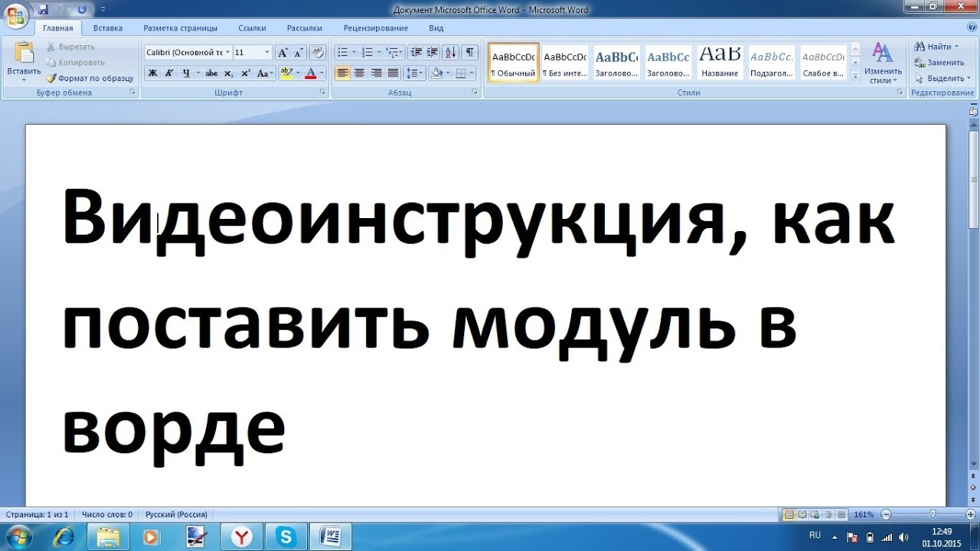
Task: Open line spacing dropdown
Action: [x=414, y=73]
